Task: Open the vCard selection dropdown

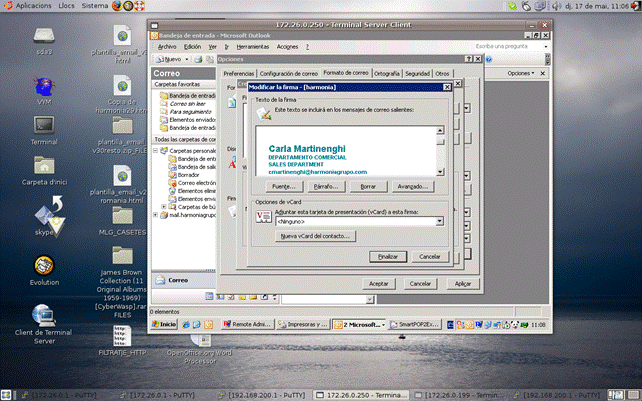Action: (437, 221)
